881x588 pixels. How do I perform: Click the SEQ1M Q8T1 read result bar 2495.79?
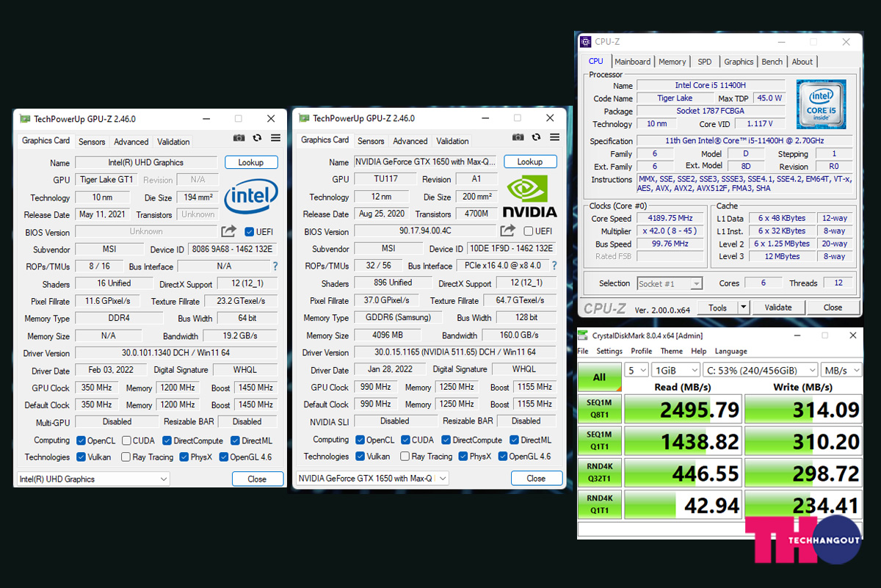682,410
